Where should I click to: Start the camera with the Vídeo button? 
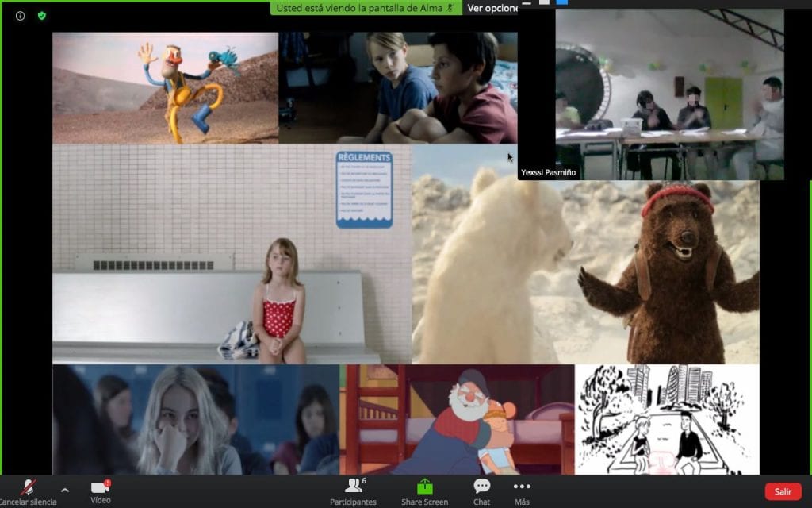click(101, 491)
